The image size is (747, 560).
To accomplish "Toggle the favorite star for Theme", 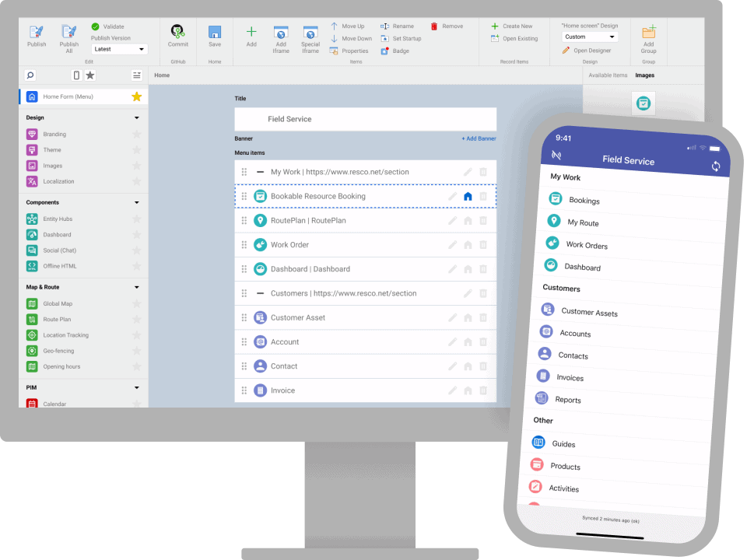I will pos(137,150).
